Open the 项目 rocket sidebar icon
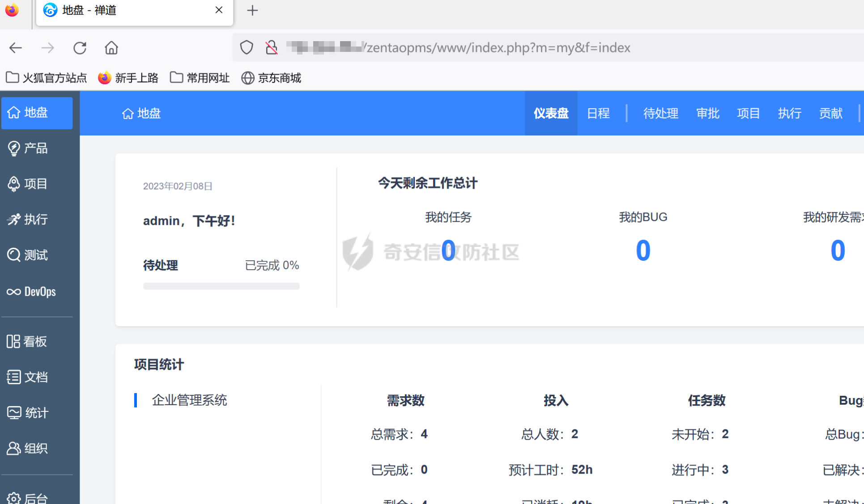 pos(14,184)
